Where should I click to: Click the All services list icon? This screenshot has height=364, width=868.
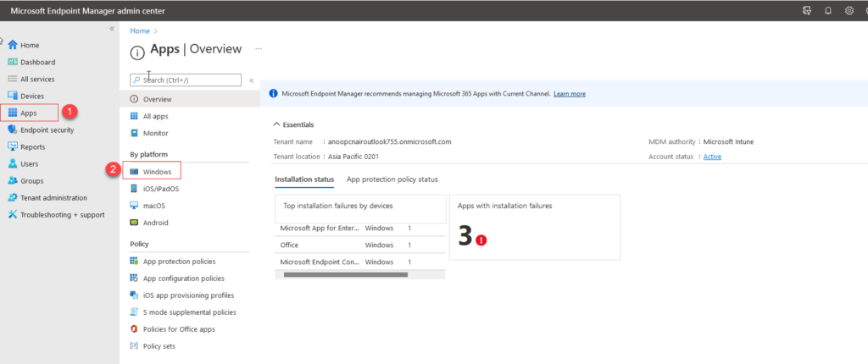tap(13, 79)
